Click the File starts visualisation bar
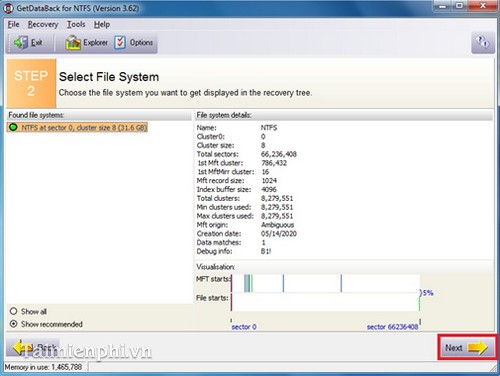Viewport: 500px width, 376px height. 325,302
